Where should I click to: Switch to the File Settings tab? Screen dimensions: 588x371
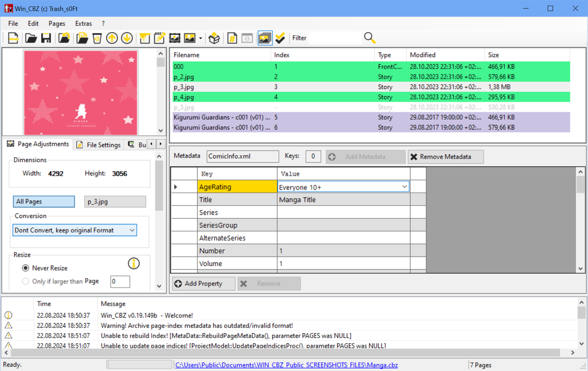click(x=98, y=145)
